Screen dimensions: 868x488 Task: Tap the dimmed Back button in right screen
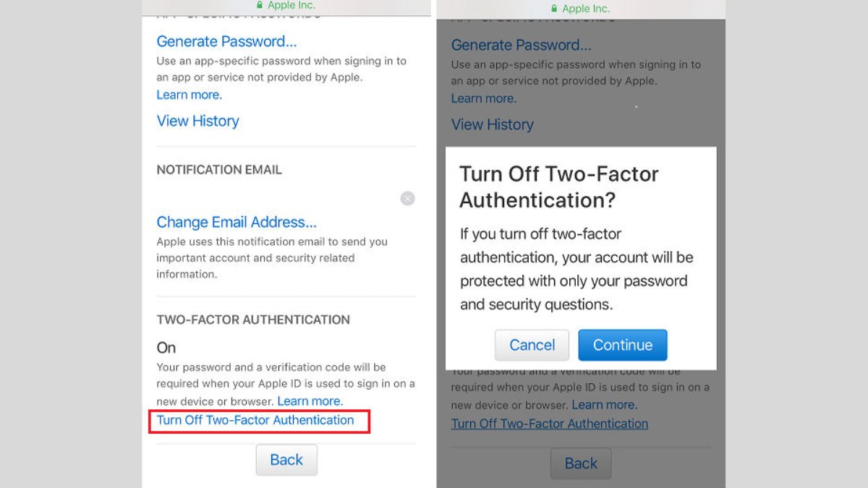pos(581,463)
